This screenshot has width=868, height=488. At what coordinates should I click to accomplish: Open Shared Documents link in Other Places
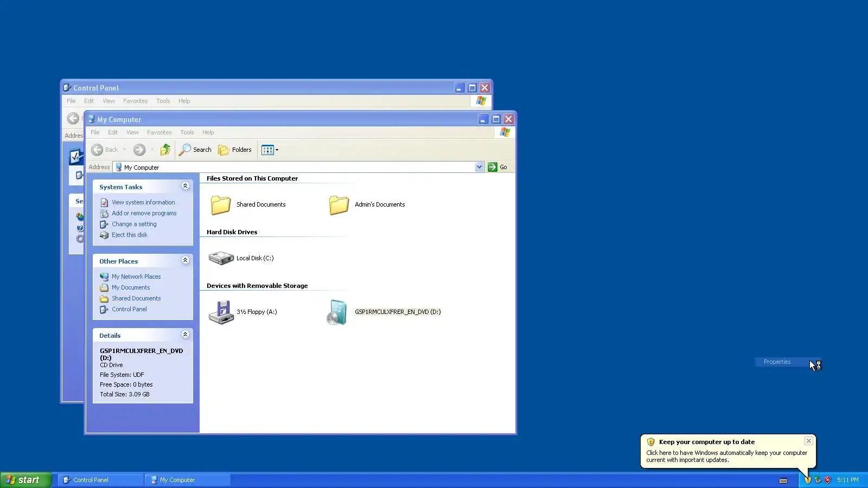tap(136, 298)
